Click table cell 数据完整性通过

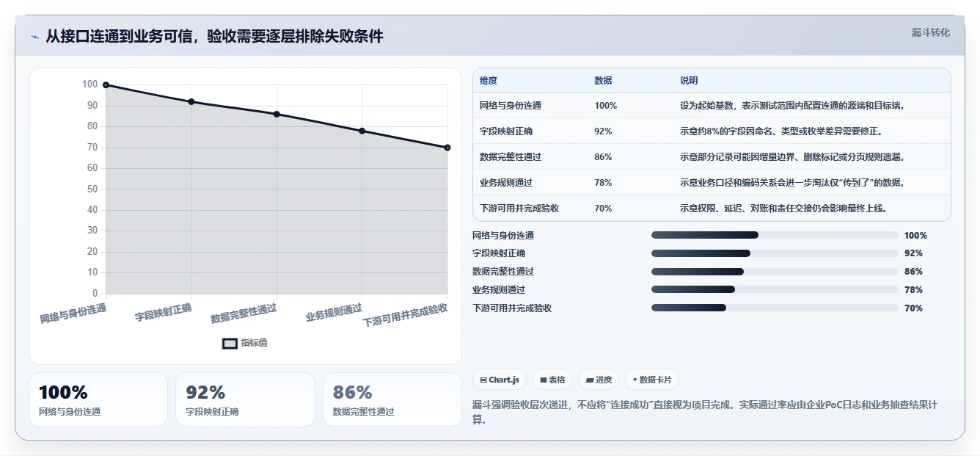511,157
